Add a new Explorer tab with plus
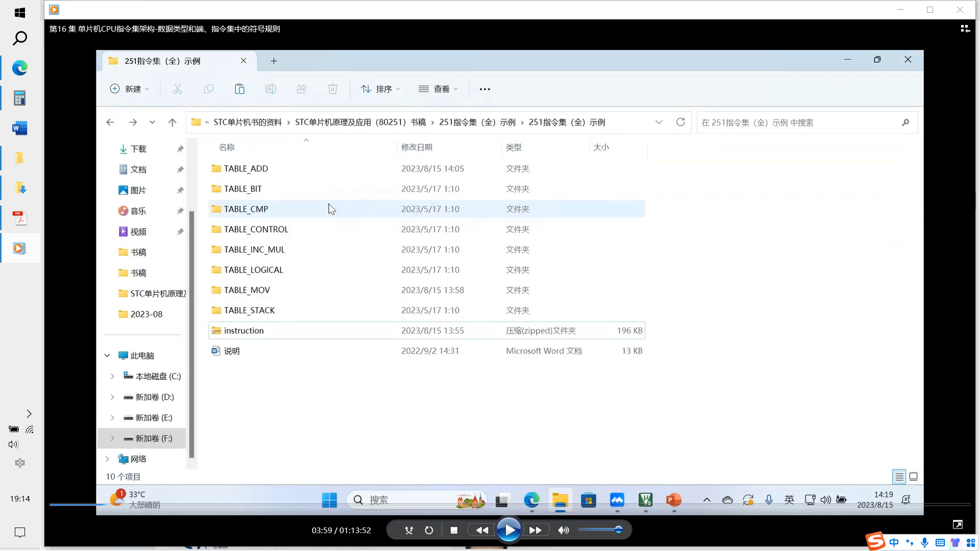Screen dimensions: 980x551 pos(274,61)
